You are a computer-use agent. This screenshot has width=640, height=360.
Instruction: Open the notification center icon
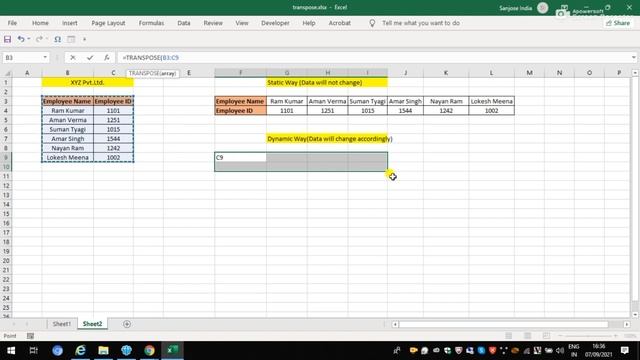(624, 350)
